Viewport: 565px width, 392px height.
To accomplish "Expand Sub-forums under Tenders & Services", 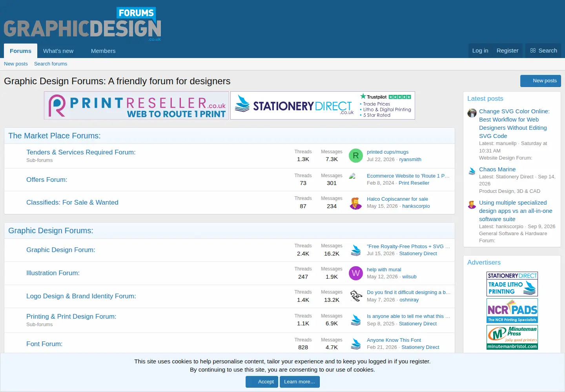I will (x=39, y=160).
